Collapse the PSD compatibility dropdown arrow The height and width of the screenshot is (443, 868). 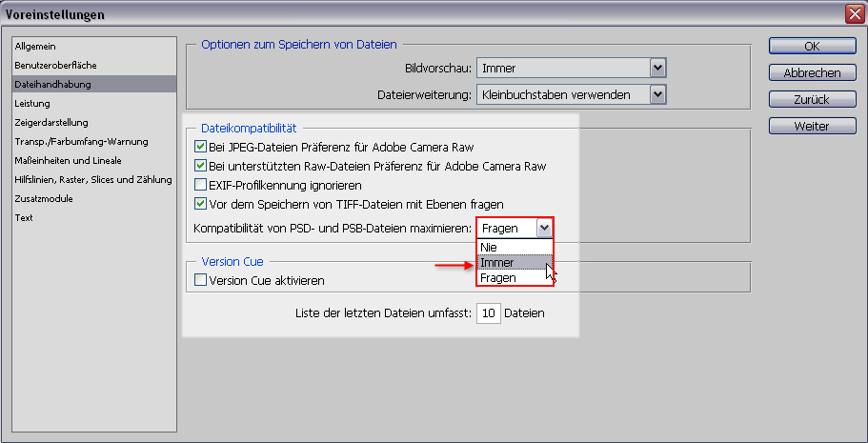[543, 229]
